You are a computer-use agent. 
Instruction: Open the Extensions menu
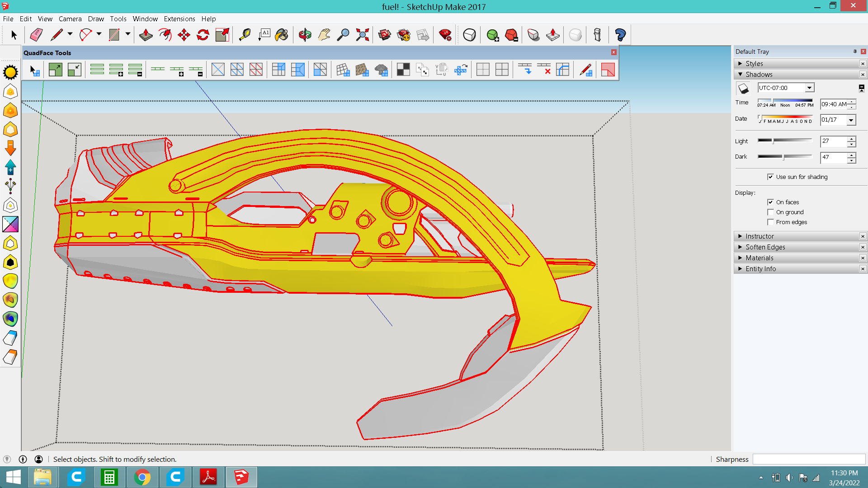tap(179, 19)
